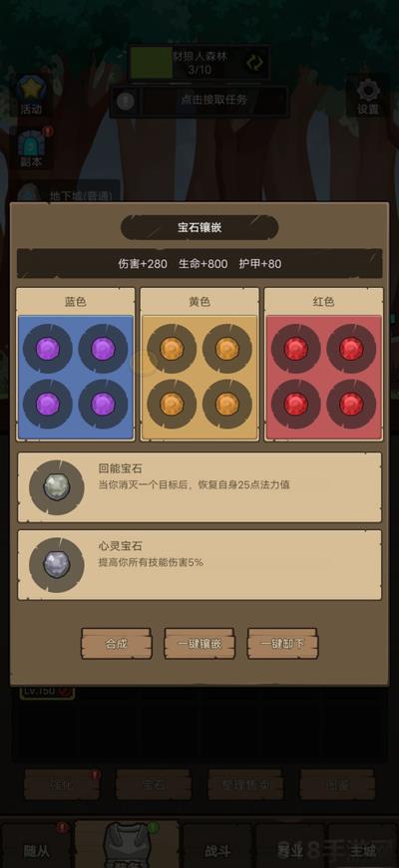Screen dimensions: 399x868
Task: Select the bottom-right purple gem in 蓝色 panel
Action: tap(103, 405)
